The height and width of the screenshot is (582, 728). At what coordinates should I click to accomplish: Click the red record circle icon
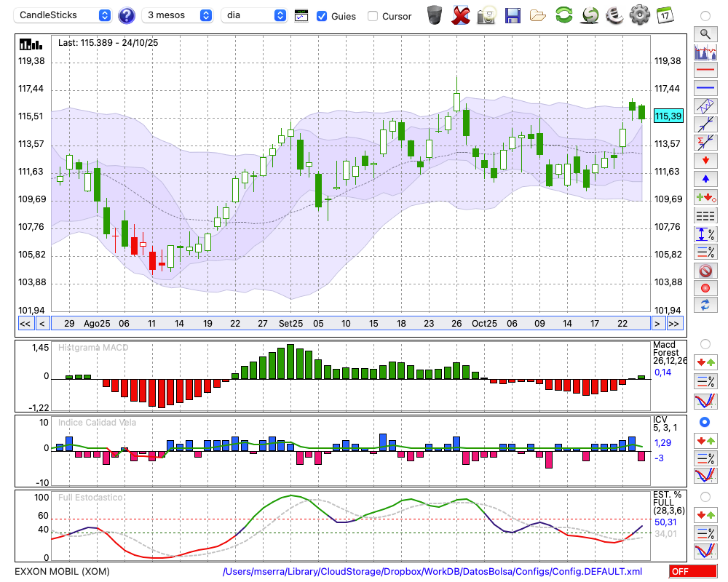[x=705, y=288]
